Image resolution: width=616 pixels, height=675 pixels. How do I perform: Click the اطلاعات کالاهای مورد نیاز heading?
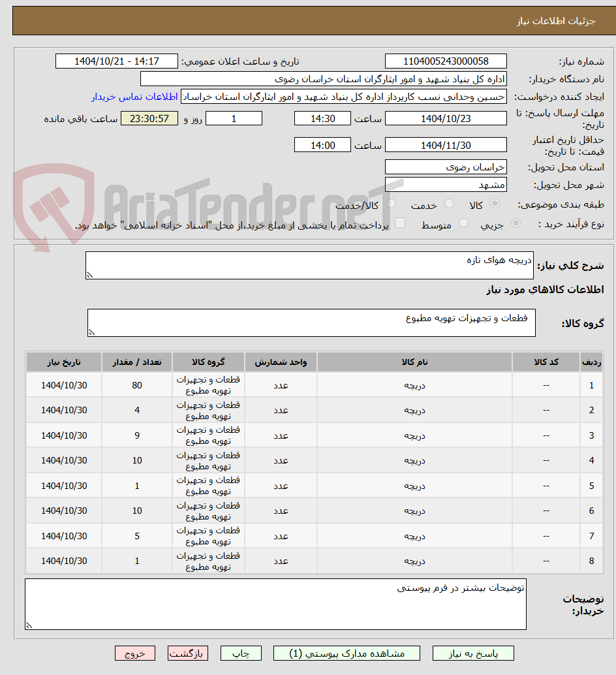[x=545, y=290]
